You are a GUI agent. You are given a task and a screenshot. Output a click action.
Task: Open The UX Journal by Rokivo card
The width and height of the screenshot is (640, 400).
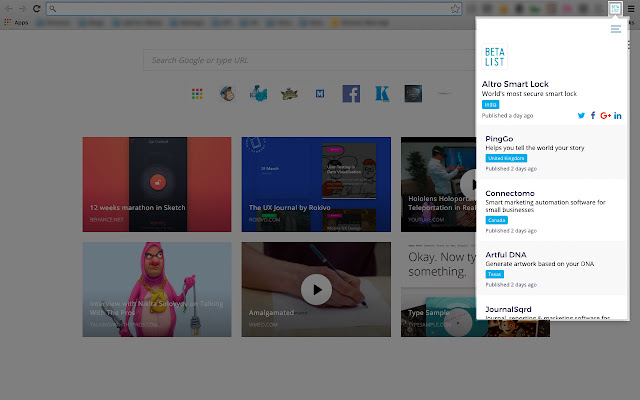[316, 184]
